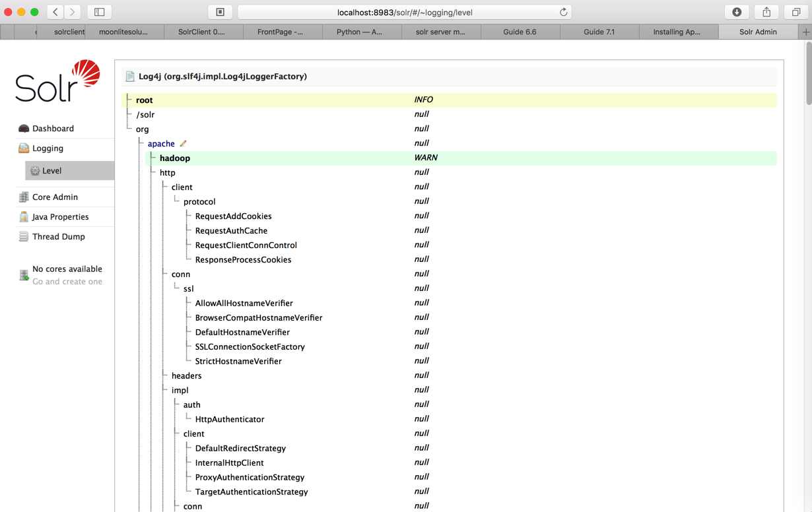The image size is (812, 512).
Task: Select the impl logger node
Action: point(180,391)
